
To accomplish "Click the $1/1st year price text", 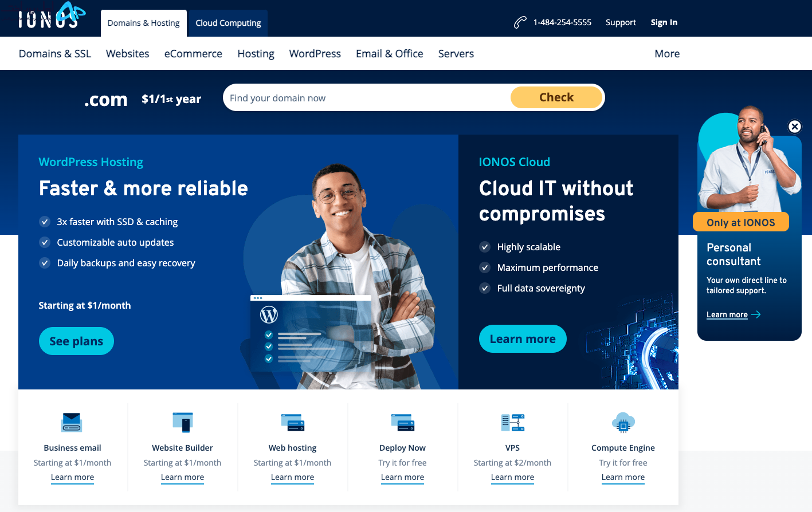I will point(171,99).
